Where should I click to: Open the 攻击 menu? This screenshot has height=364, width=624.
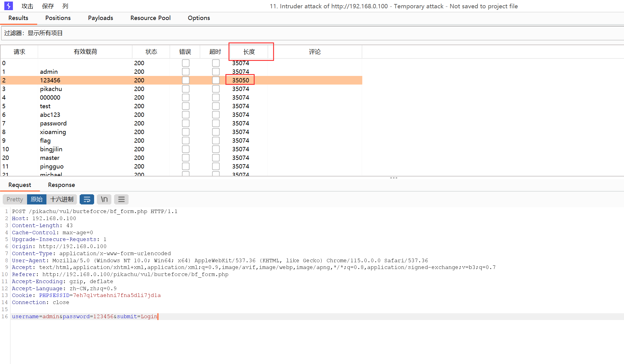pyautogui.click(x=27, y=6)
